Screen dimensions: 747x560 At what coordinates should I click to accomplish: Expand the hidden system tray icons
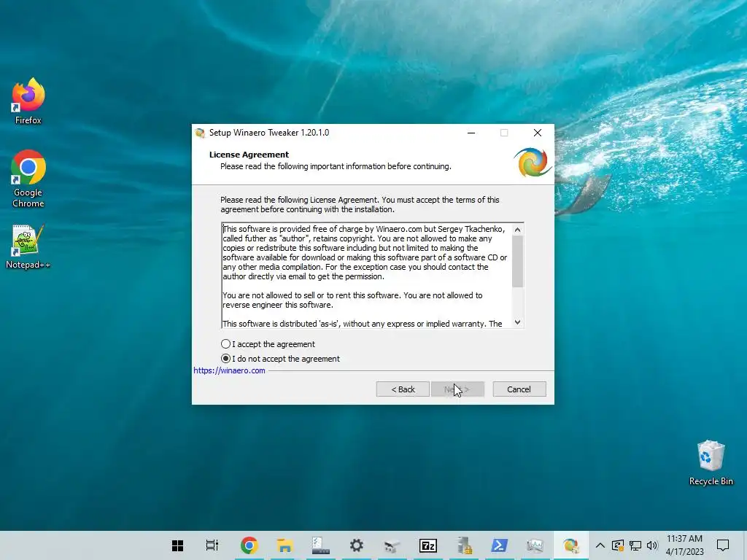[x=600, y=545]
